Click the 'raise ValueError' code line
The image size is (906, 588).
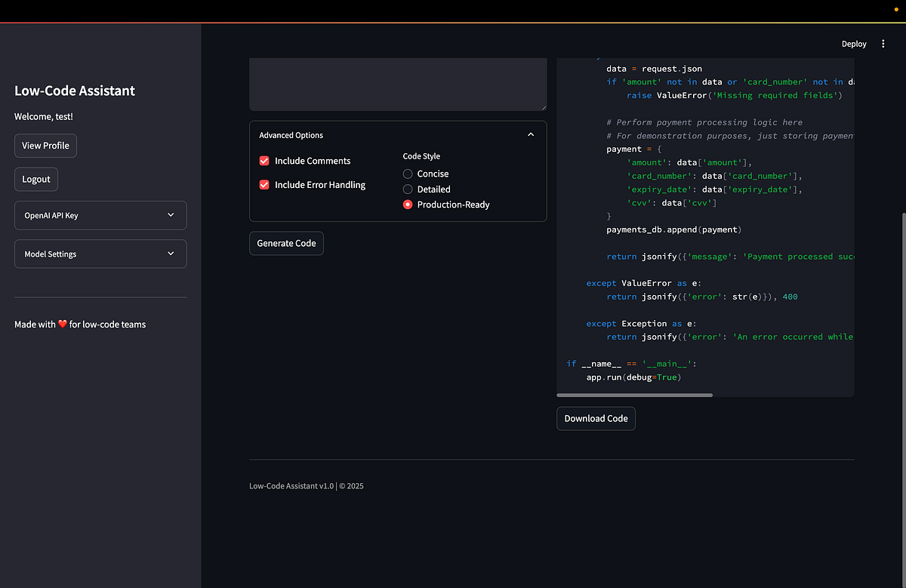[734, 95]
